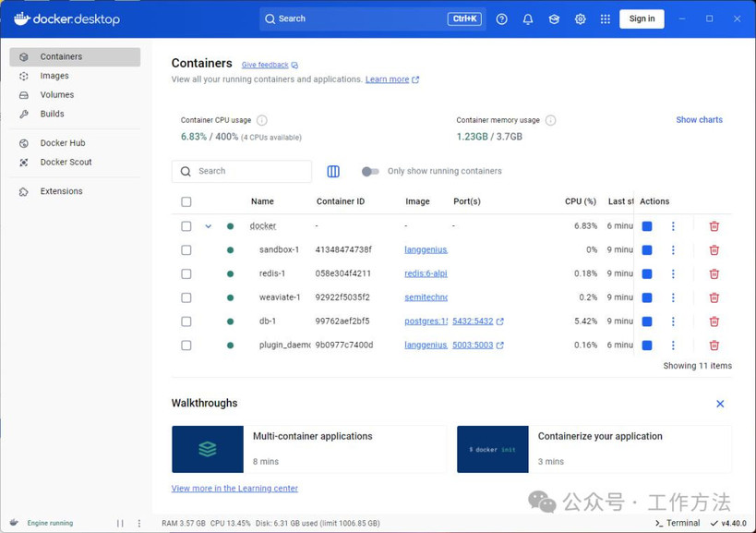Delete the db-1 container
The image size is (756, 533).
[x=714, y=321]
